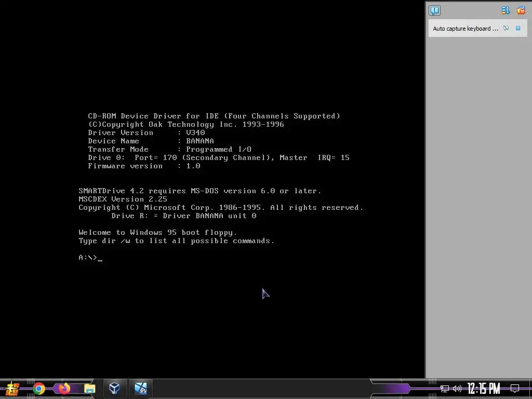Open Firefox from the taskbar

click(x=64, y=389)
